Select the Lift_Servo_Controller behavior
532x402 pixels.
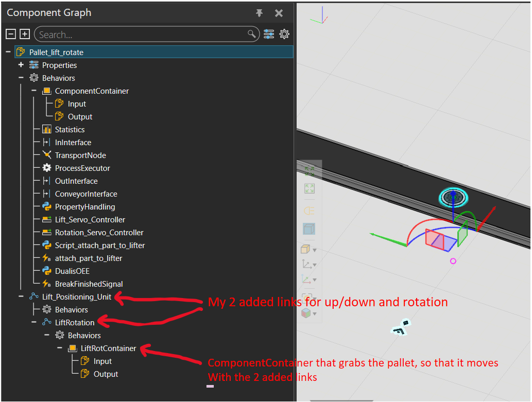tap(90, 220)
